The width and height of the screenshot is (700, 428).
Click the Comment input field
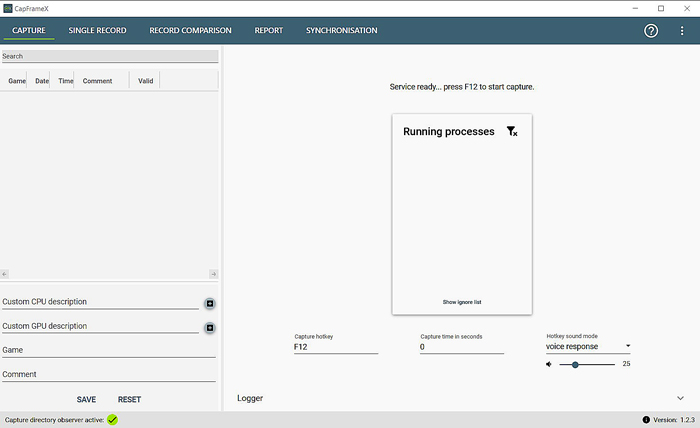pyautogui.click(x=108, y=375)
